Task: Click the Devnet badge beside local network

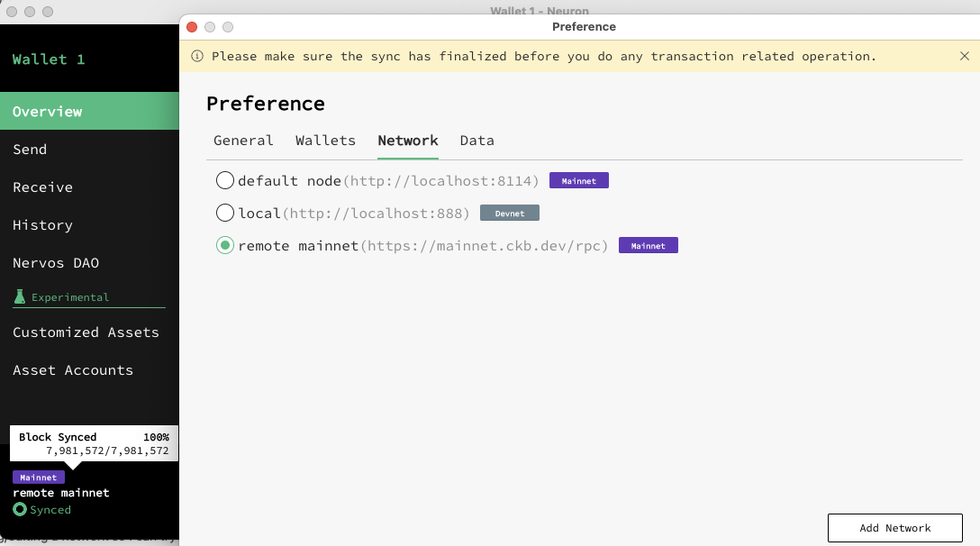Action: (510, 213)
